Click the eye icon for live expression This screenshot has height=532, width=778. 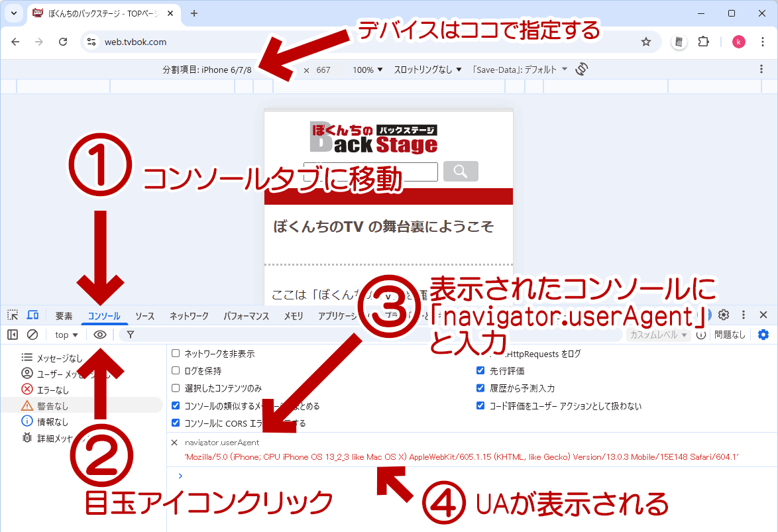pyautogui.click(x=100, y=335)
